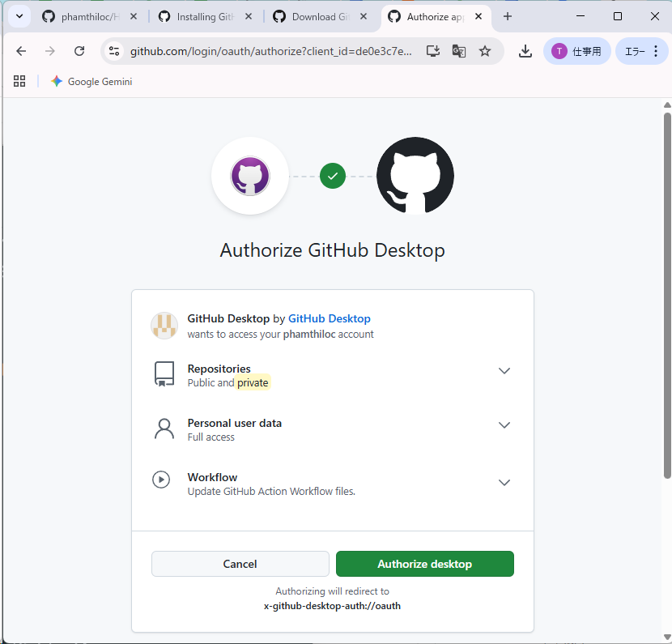Open the Chrome three-dot menu
The height and width of the screenshot is (644, 672).
(x=656, y=52)
